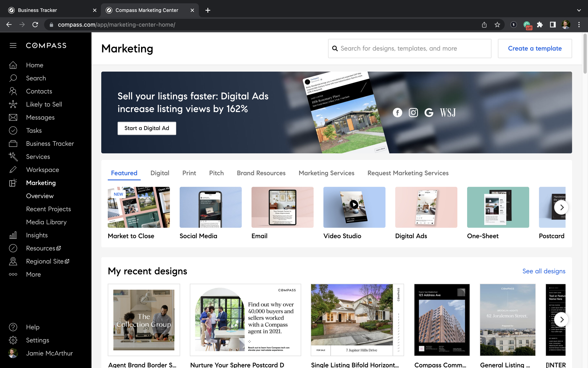Advance recent designs carousel with right arrow
This screenshot has height=368, width=588.
[561, 319]
